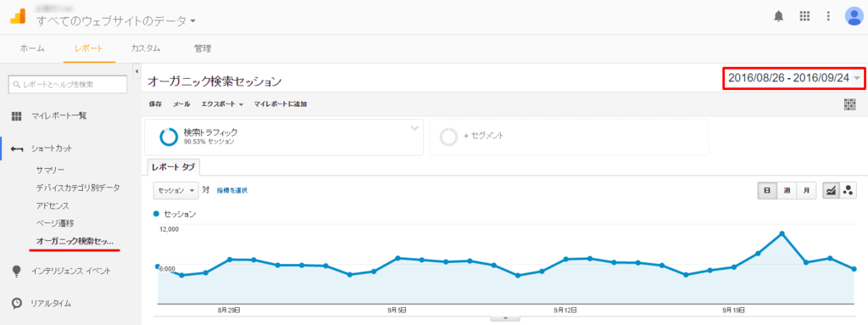
Task: Open the user account avatar
Action: tap(854, 16)
